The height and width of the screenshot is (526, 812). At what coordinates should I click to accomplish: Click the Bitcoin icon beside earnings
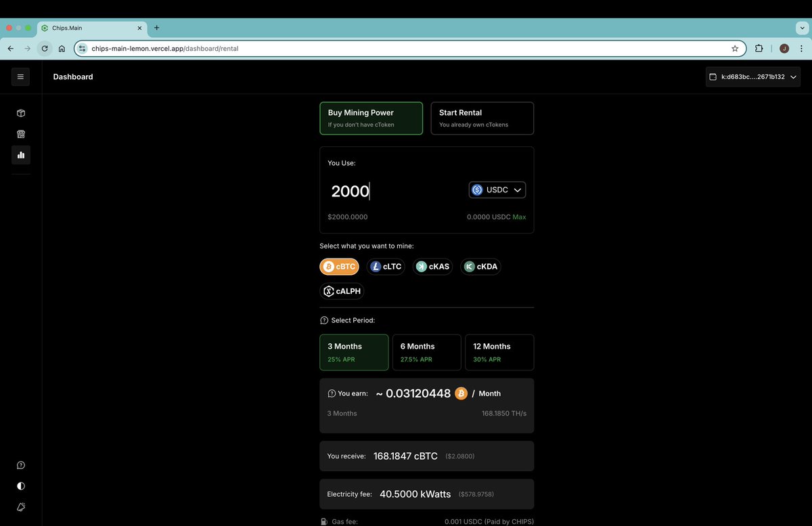(x=461, y=393)
